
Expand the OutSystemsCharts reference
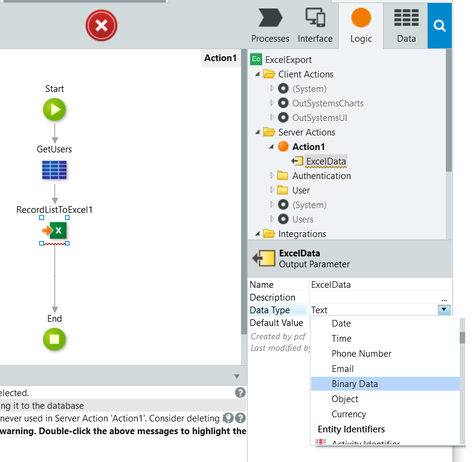(272, 103)
